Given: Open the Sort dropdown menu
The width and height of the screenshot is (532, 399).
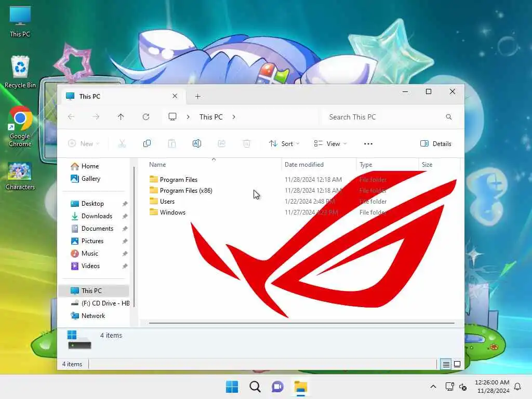Looking at the screenshot, I should tap(284, 143).
